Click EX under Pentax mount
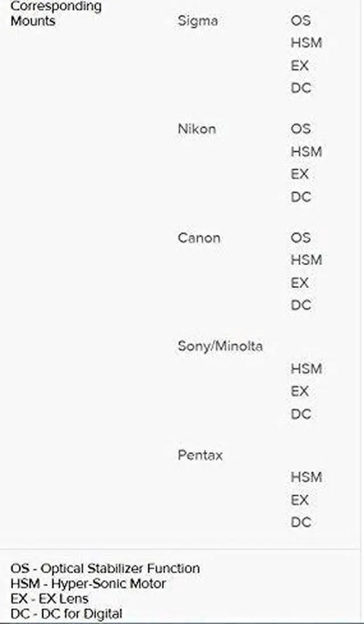364x624 pixels. pyautogui.click(x=300, y=500)
